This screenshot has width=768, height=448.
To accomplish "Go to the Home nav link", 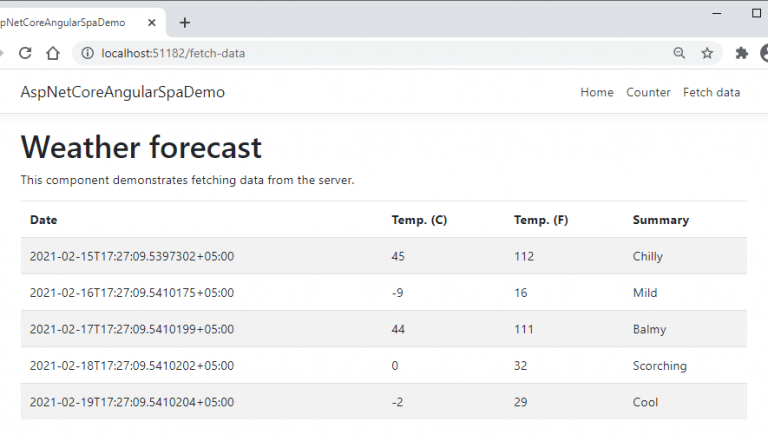I will point(597,92).
